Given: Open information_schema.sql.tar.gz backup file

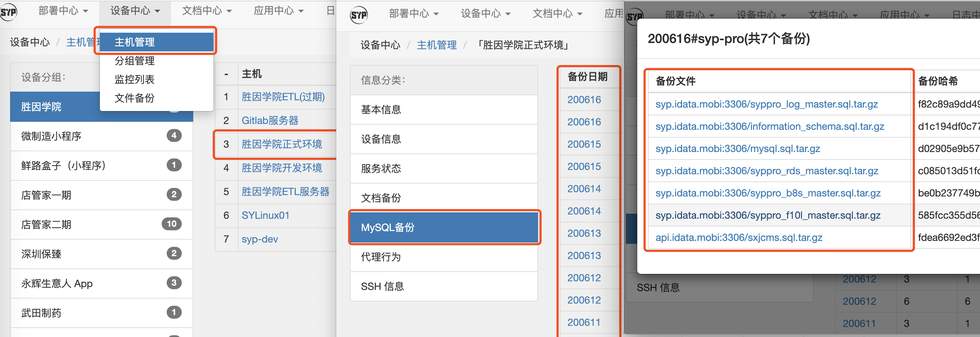Looking at the screenshot, I should [769, 126].
